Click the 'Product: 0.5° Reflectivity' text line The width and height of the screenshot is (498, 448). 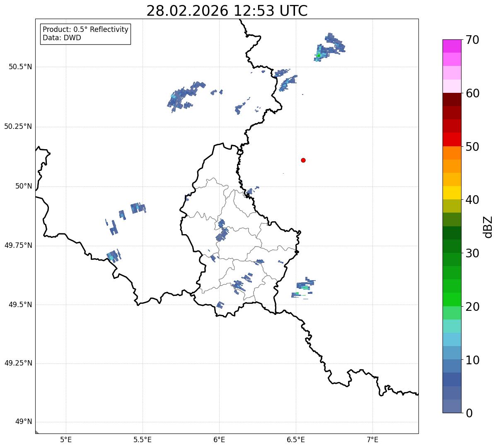pyautogui.click(x=85, y=30)
